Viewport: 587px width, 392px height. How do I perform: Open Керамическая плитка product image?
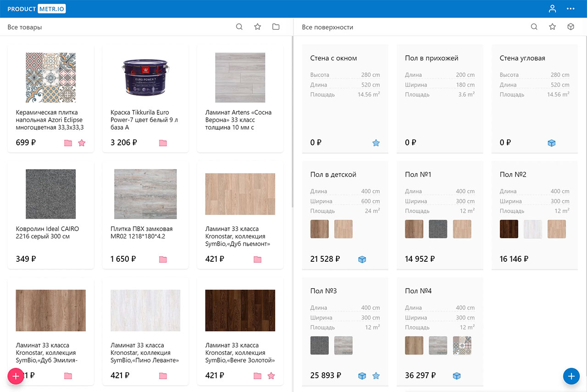point(50,77)
